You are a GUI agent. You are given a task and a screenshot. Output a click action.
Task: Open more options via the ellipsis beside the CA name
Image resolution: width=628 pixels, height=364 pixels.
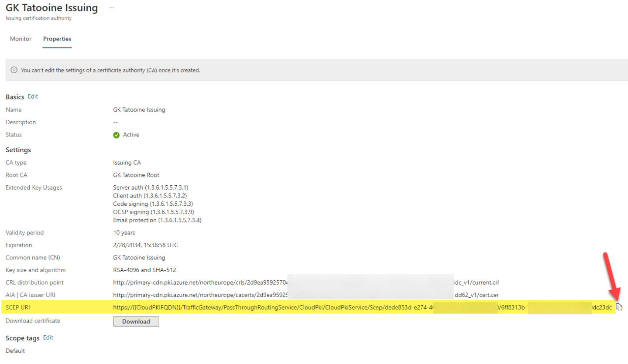pos(112,7)
